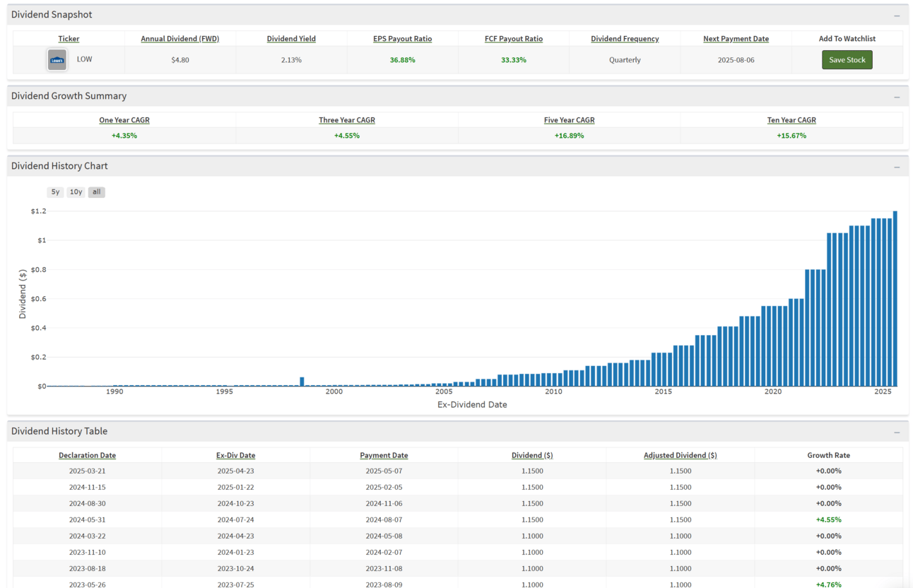913x588 pixels.
Task: Click the Ten Year CAGR label
Action: point(791,120)
